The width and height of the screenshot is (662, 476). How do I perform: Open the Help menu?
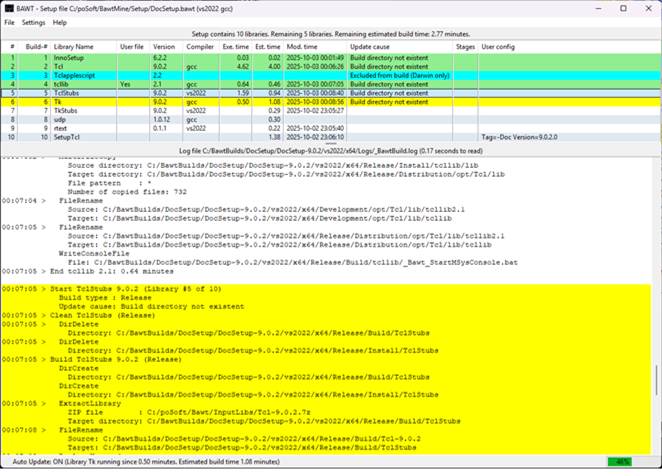(x=61, y=21)
